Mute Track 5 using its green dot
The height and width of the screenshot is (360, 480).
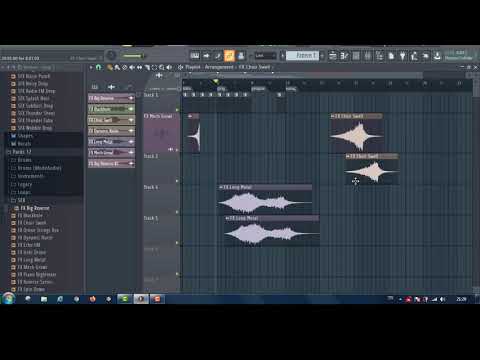click(x=177, y=243)
